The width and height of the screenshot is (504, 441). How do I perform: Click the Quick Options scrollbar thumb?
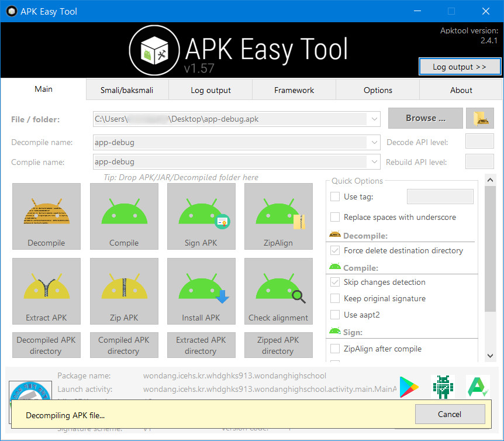pyautogui.click(x=490, y=249)
